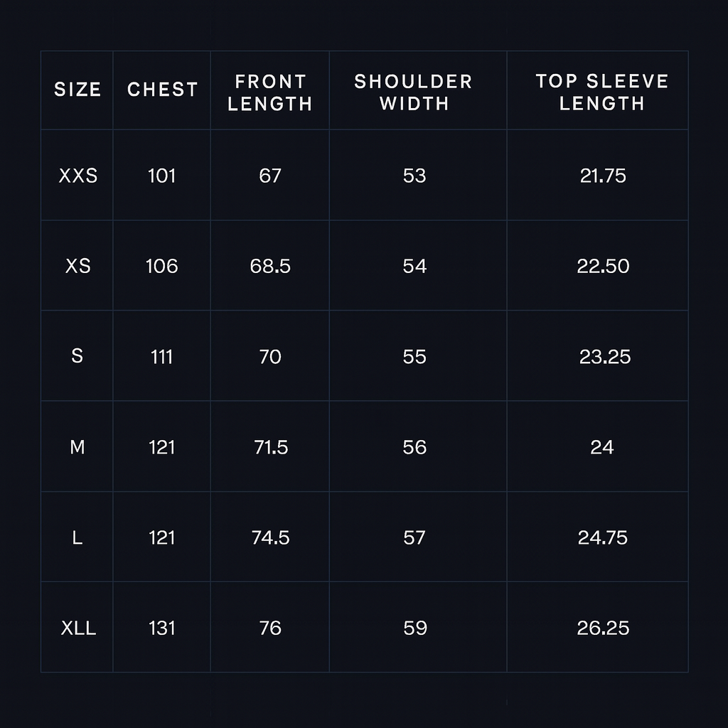
Task: Select the SHOULDER WIDTH header cell
Action: pos(414,92)
